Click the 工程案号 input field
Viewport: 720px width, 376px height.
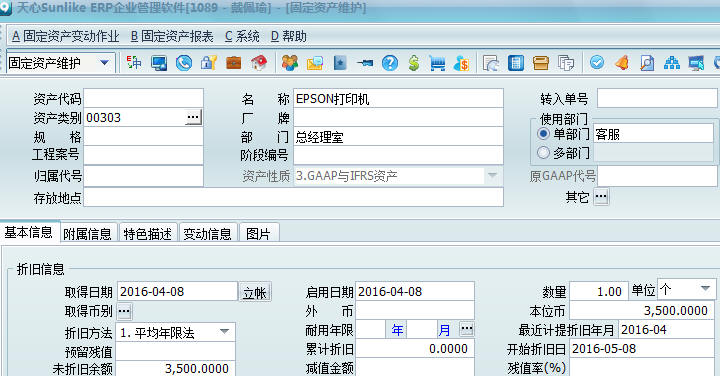coord(143,155)
